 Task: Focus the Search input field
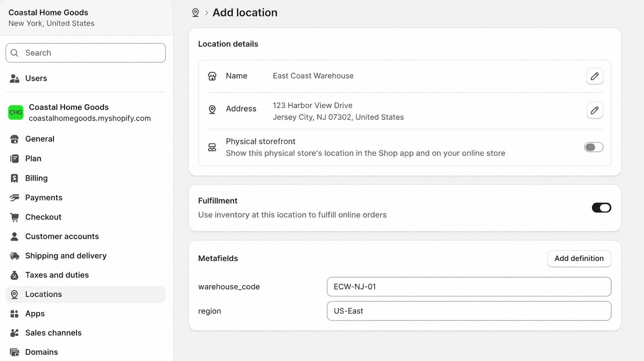coord(85,53)
